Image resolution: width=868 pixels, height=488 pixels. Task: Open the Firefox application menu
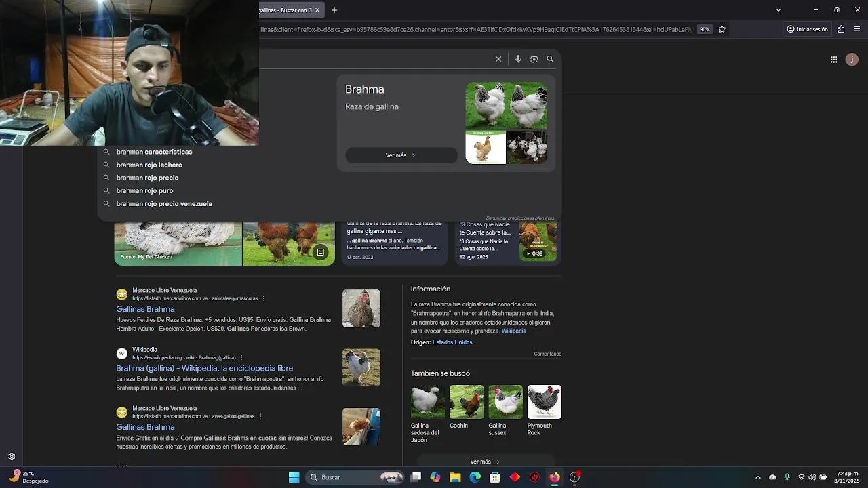pos(858,29)
